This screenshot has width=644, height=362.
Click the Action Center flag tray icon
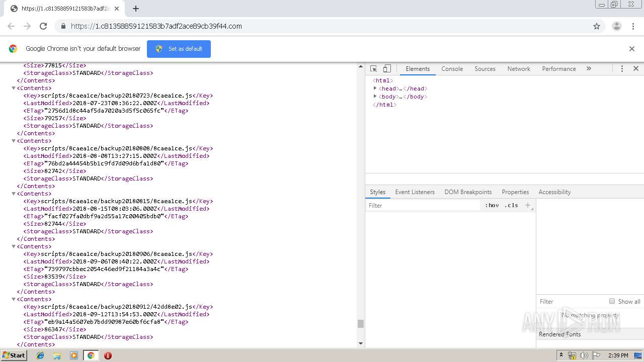pyautogui.click(x=596, y=355)
